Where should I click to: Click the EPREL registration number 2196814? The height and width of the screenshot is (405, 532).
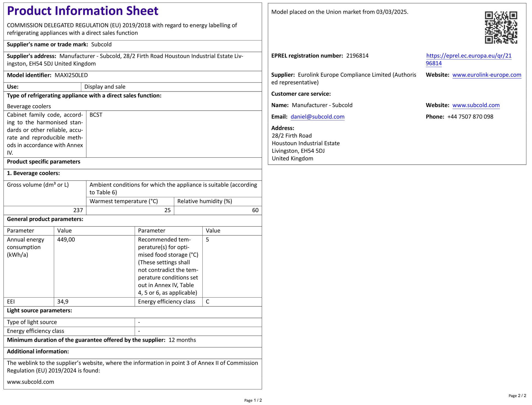[x=357, y=56]
